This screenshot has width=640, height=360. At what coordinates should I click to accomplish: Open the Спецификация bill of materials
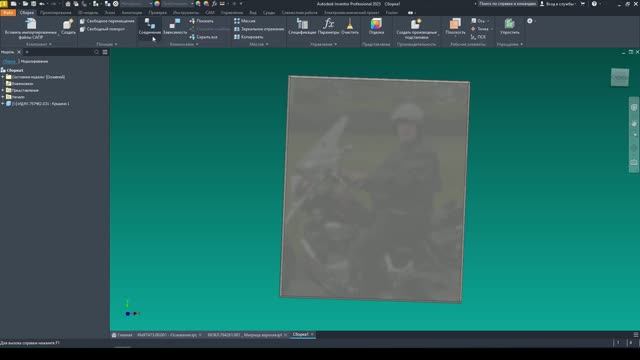[302, 27]
